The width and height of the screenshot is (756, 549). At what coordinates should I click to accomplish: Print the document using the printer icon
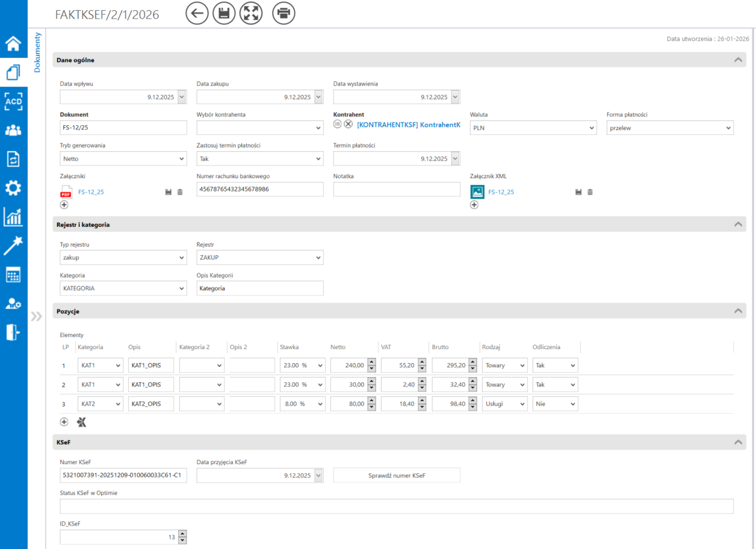pos(283,13)
